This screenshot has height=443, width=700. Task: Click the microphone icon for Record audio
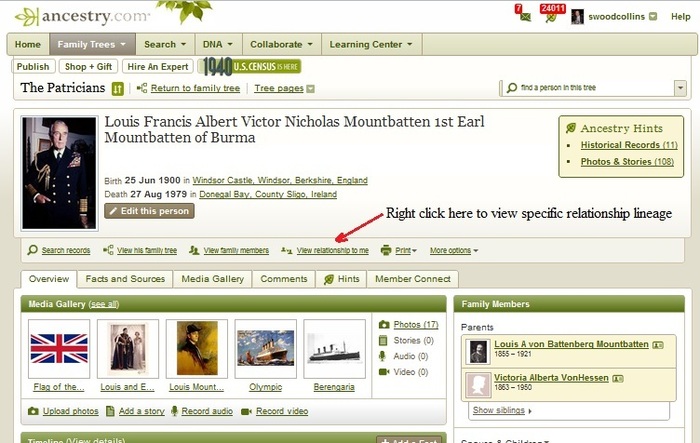point(175,411)
